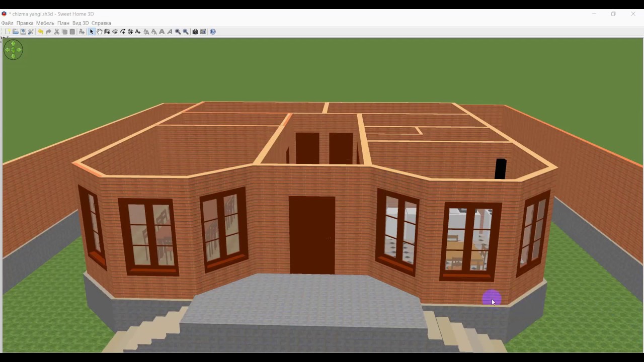Create photo with the camera icon

[195, 32]
